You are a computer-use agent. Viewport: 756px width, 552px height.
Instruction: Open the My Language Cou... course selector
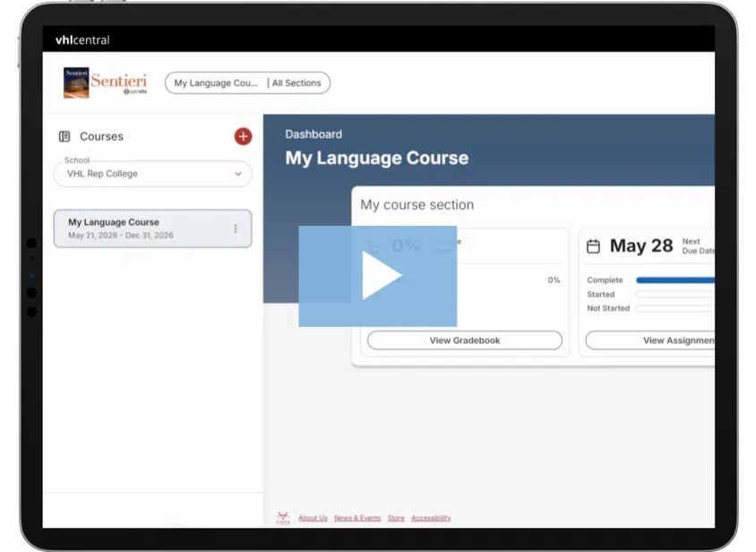(216, 83)
